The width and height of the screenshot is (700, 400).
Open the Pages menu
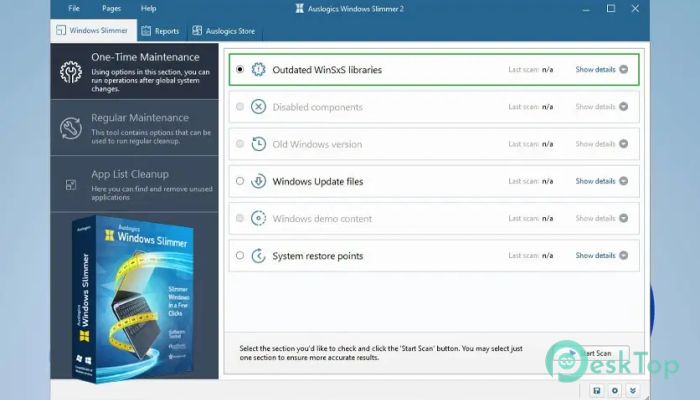pyautogui.click(x=112, y=8)
